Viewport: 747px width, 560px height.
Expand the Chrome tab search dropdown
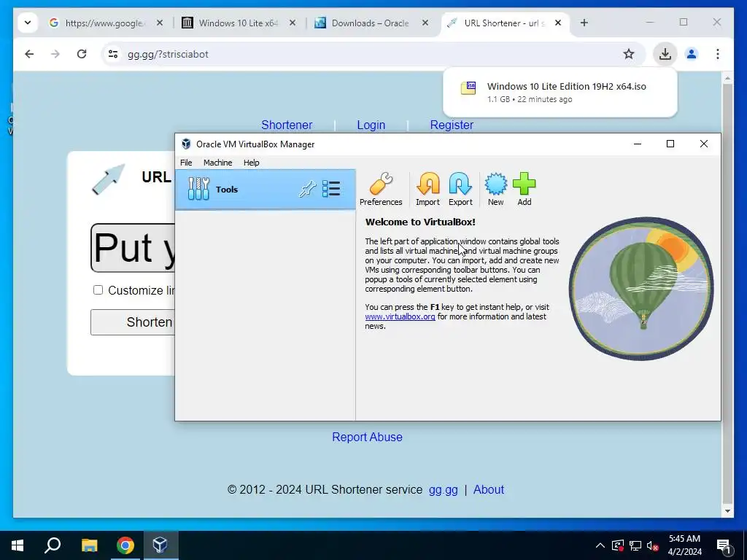pyautogui.click(x=28, y=23)
